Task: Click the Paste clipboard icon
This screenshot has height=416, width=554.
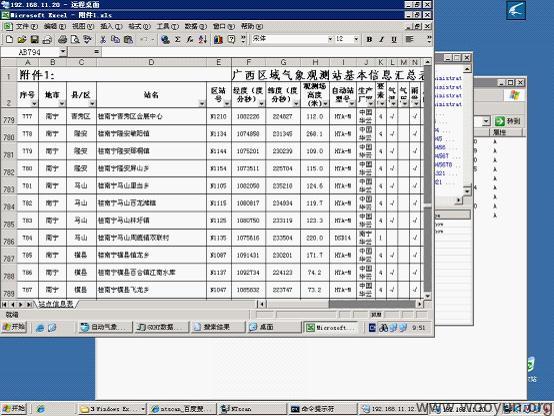Action: coord(128,40)
